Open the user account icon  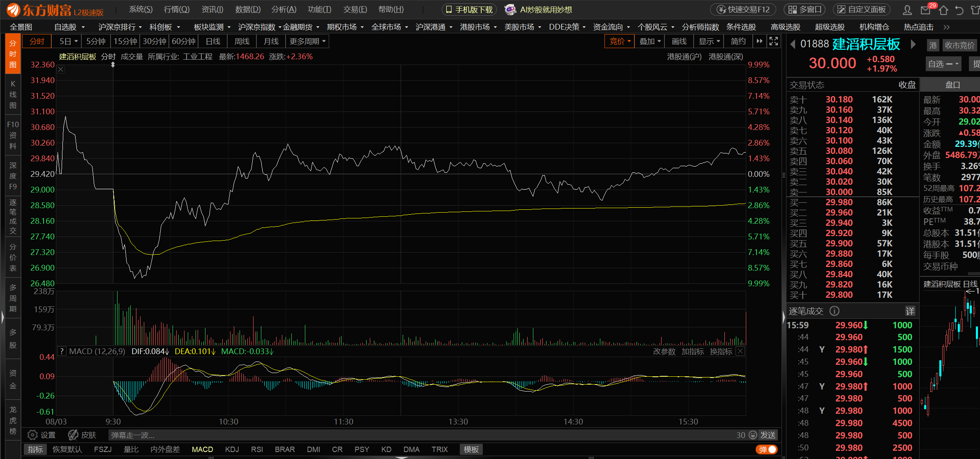(907, 9)
